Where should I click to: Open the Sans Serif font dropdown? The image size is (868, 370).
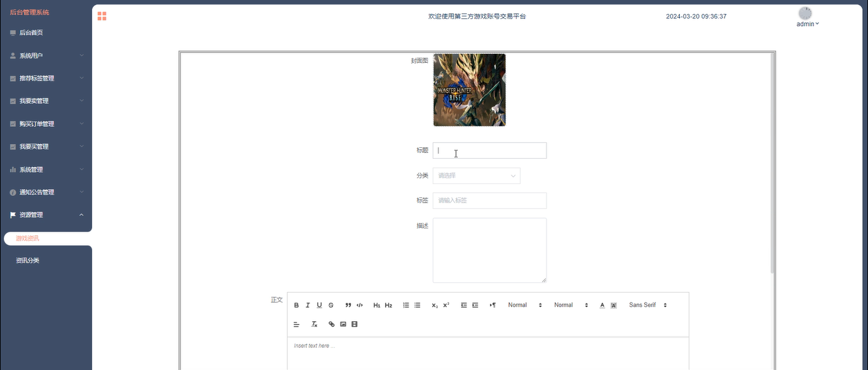648,305
